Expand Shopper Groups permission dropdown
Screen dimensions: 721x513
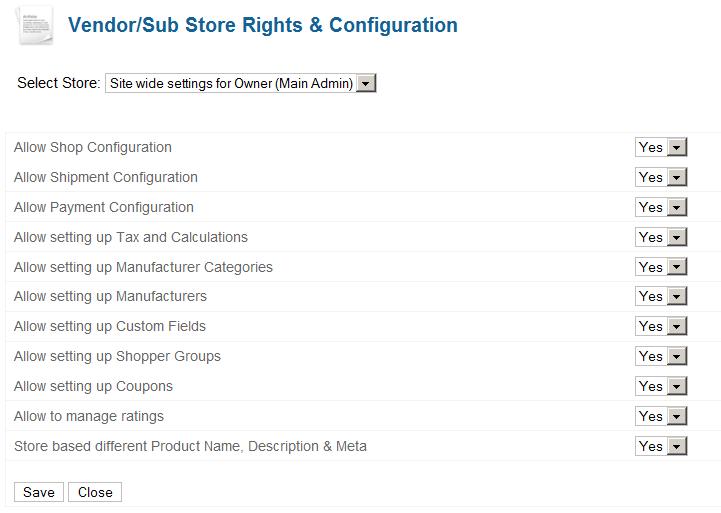click(661, 357)
